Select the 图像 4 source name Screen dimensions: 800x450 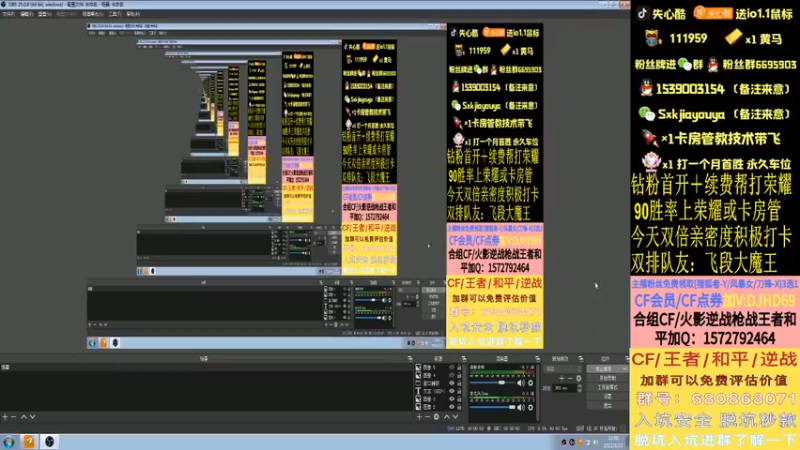coord(428,375)
